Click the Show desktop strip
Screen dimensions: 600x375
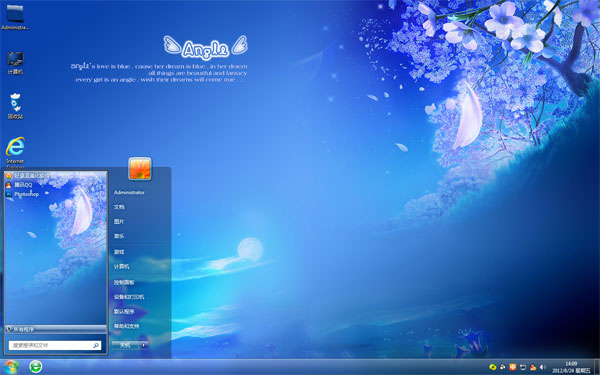[x=597, y=367]
